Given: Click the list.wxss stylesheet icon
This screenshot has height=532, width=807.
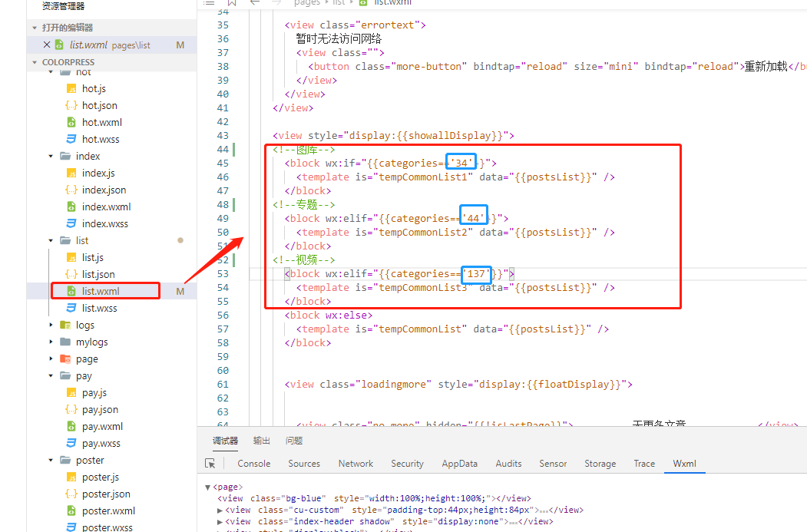Looking at the screenshot, I should point(71,308).
